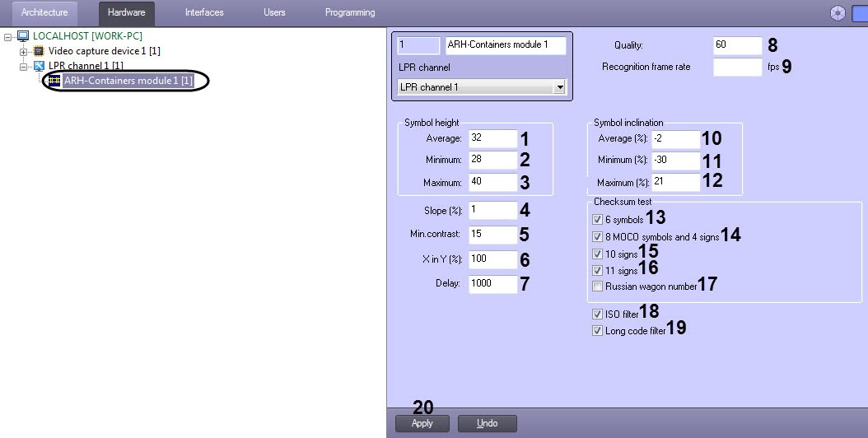Click the ARH-Containers module 1 name field

(x=506, y=45)
